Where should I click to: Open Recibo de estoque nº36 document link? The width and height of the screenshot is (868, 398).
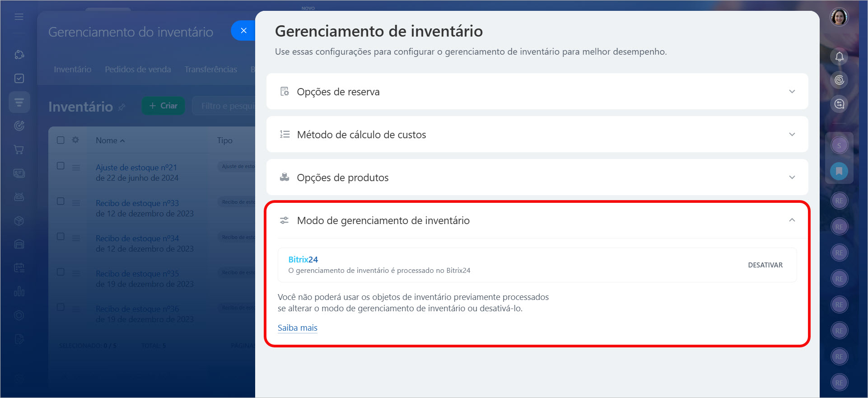coord(145,314)
